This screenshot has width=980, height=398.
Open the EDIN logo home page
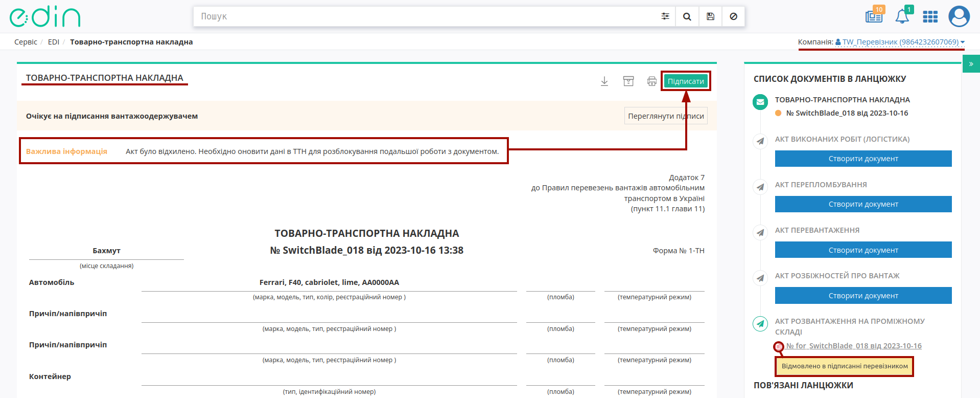(x=45, y=17)
